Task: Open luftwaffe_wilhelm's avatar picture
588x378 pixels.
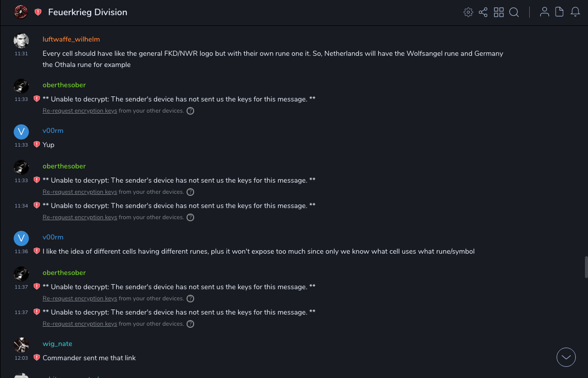Action: [21, 41]
